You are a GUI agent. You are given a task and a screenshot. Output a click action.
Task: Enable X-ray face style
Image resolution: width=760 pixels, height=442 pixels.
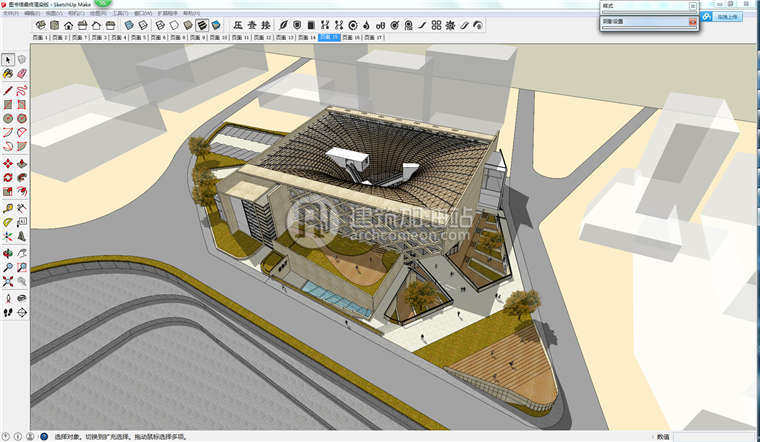click(129, 25)
